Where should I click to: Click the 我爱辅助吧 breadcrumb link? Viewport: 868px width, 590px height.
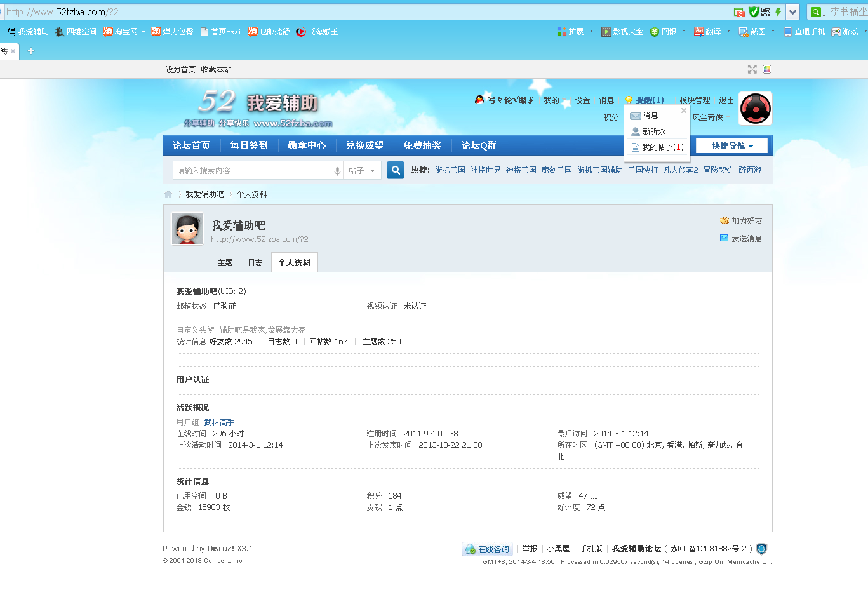click(204, 194)
